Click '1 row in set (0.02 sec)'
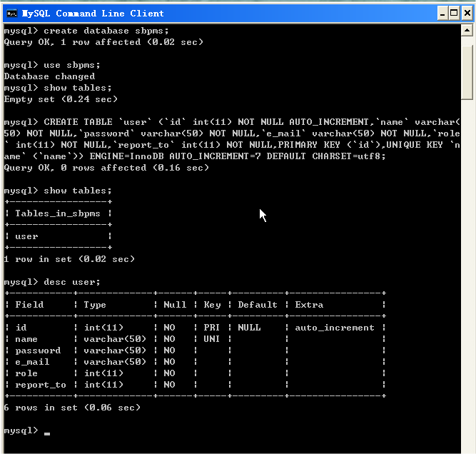 pyautogui.click(x=69, y=259)
